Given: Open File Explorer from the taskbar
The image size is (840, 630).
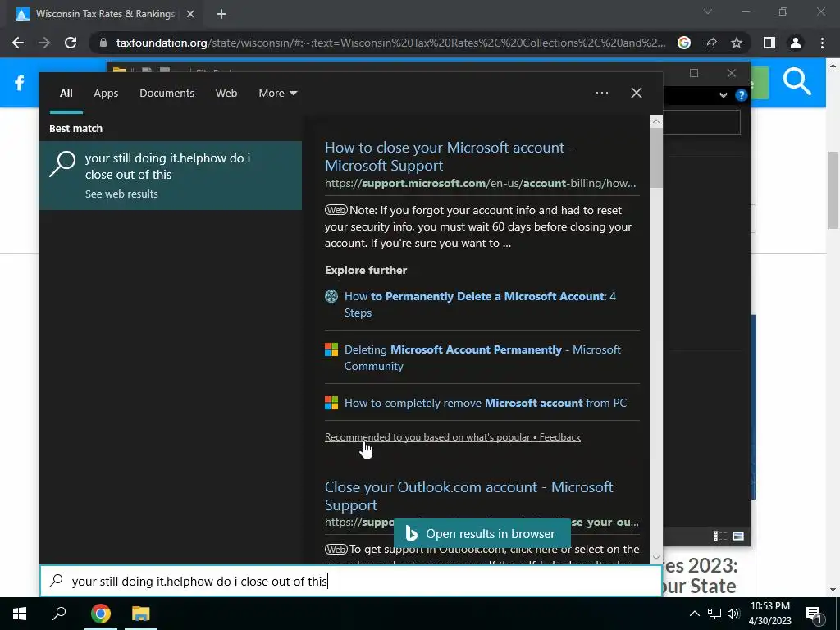Looking at the screenshot, I should 141,614.
